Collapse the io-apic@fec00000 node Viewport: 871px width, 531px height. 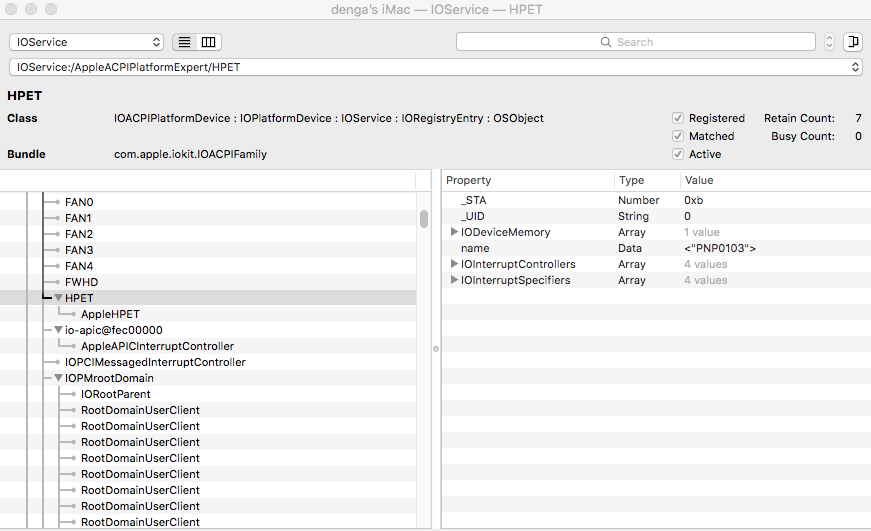pos(58,330)
